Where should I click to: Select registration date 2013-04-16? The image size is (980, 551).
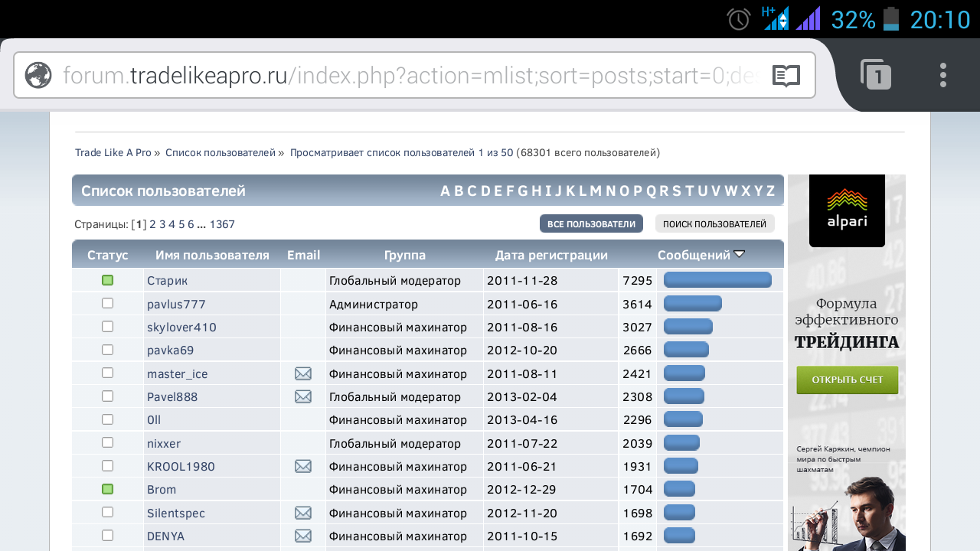pyautogui.click(x=522, y=419)
